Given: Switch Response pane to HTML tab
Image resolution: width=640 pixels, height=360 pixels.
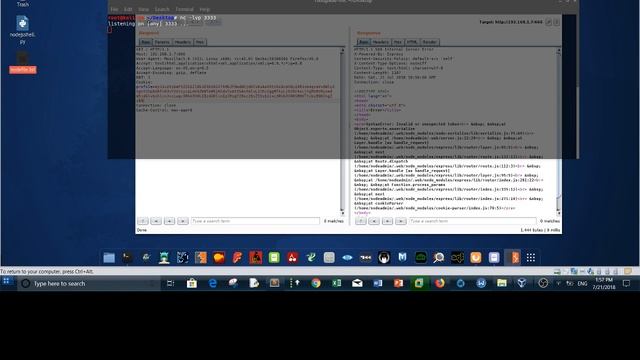Looking at the screenshot, I should pyautogui.click(x=412, y=42).
